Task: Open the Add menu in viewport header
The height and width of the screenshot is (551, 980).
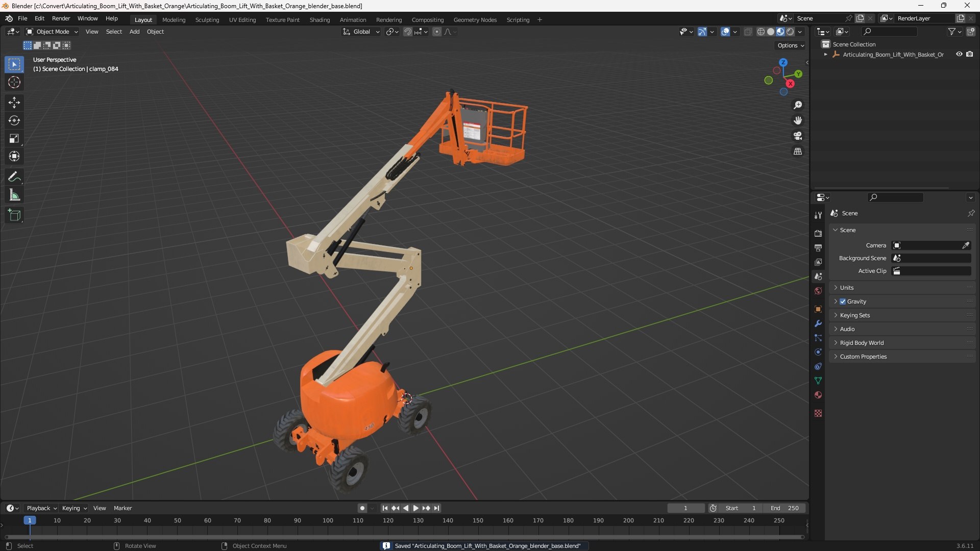Action: (x=134, y=32)
